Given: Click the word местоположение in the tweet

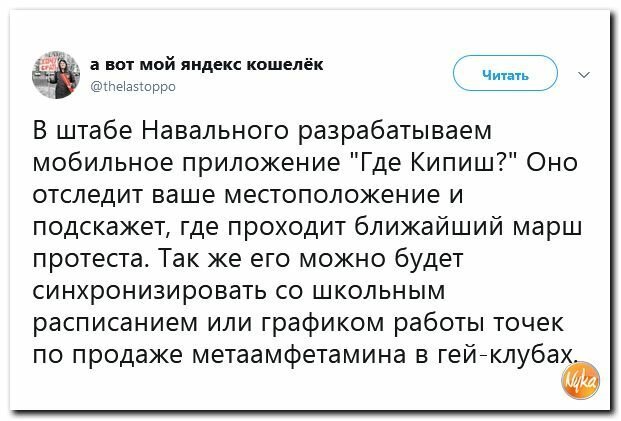Looking at the screenshot, I should click(x=332, y=195).
